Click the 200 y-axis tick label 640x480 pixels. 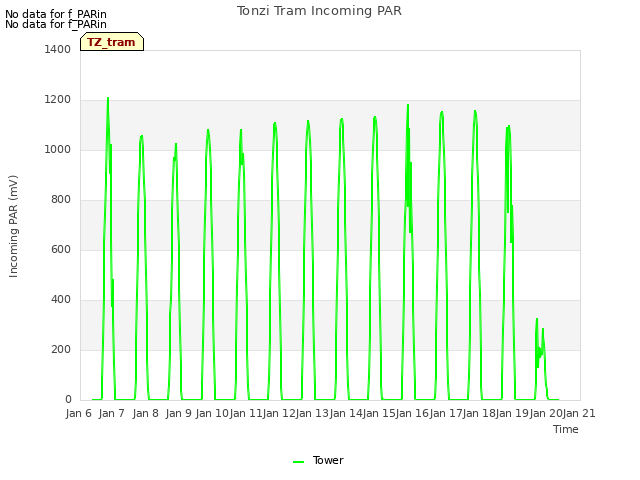[61, 349]
